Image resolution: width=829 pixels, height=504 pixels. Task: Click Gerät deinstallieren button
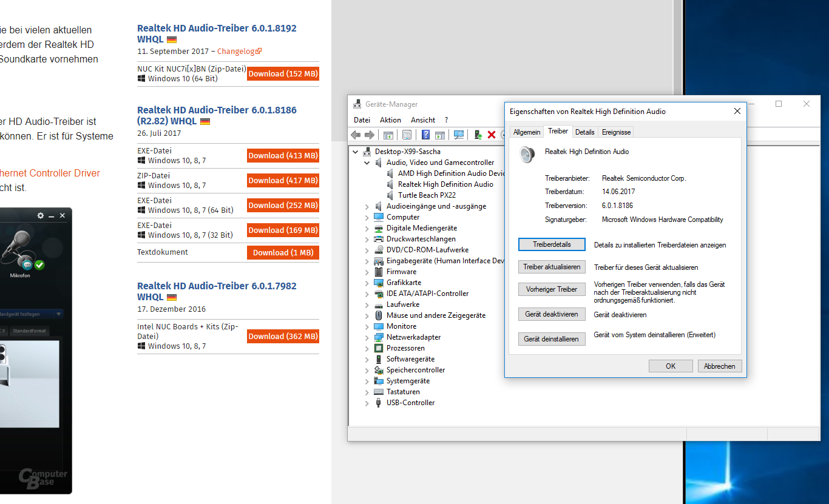click(552, 339)
